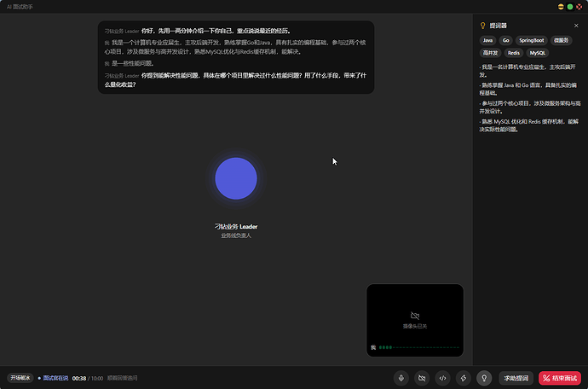This screenshot has width=588, height=389.
Task: Click the lightbulb icon in 提词器 header
Action: coord(483,26)
